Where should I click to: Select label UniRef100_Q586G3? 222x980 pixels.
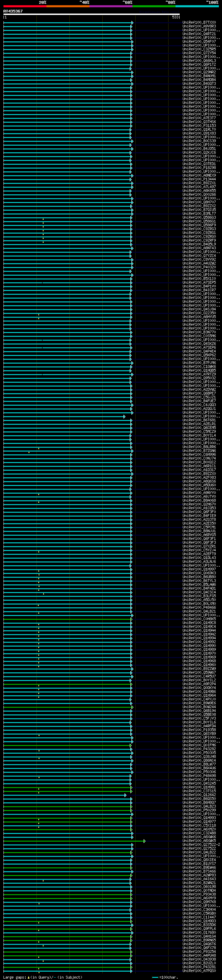click(x=199, y=218)
